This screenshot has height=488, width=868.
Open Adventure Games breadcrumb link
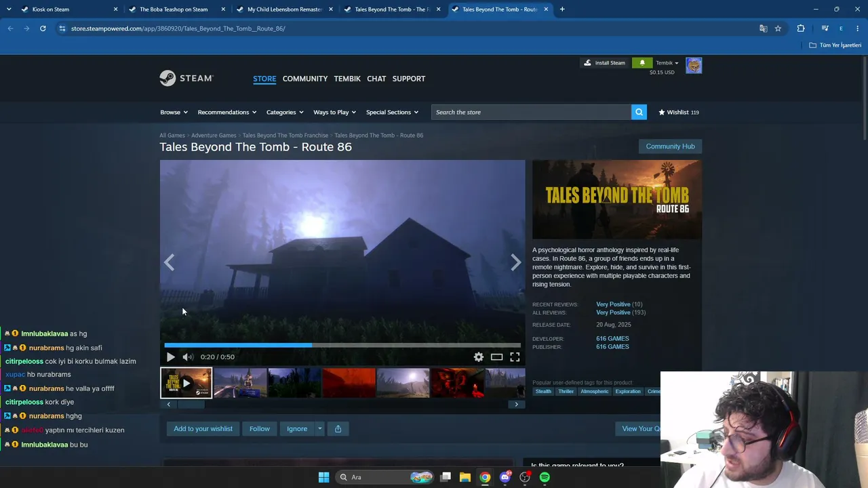coord(214,136)
